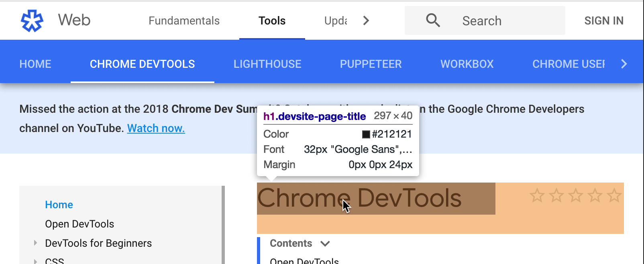644x264 pixels.
Task: Rate the page with the first star
Action: (x=537, y=196)
